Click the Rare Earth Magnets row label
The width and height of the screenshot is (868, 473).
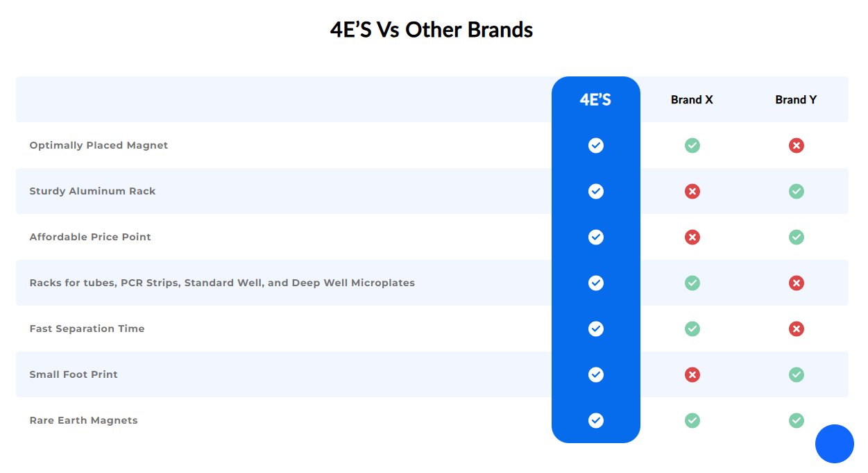click(83, 420)
